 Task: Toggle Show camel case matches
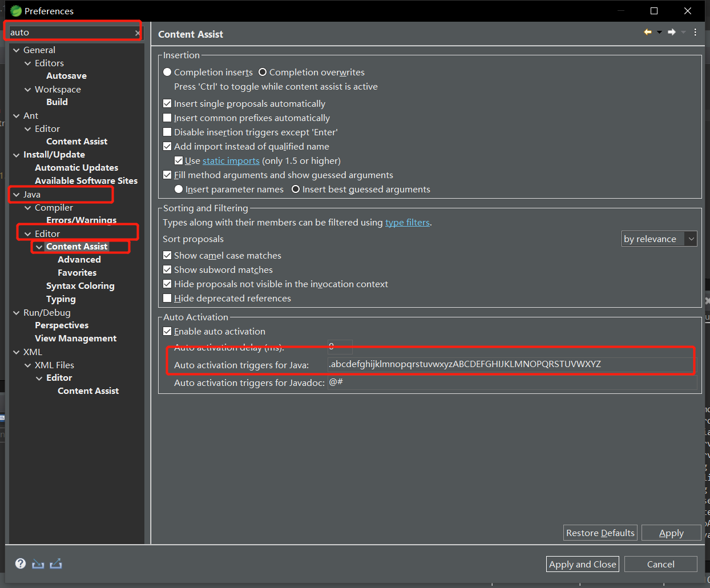click(x=167, y=255)
